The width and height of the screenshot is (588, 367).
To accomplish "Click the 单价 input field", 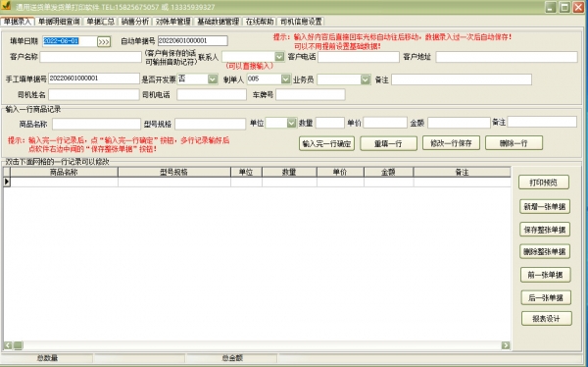I will coord(385,123).
